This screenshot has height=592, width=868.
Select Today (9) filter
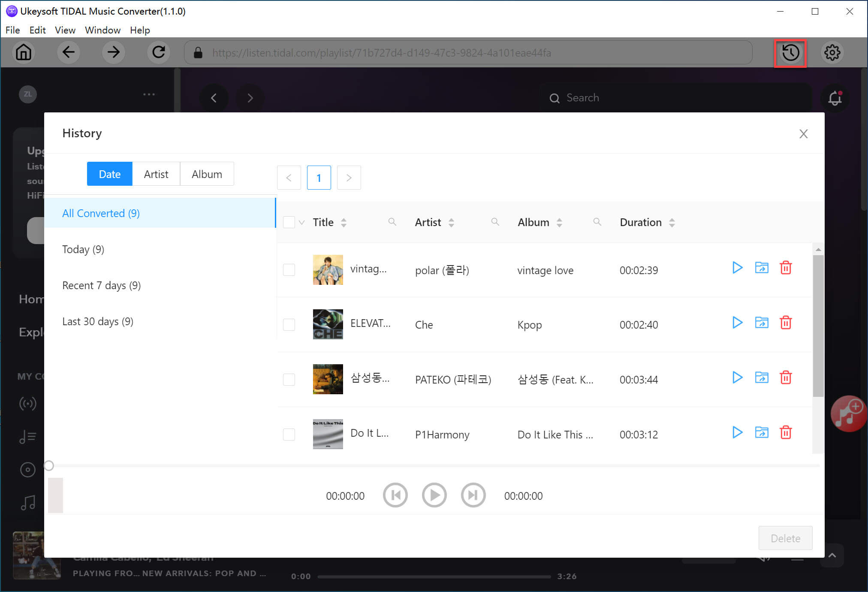160,249
